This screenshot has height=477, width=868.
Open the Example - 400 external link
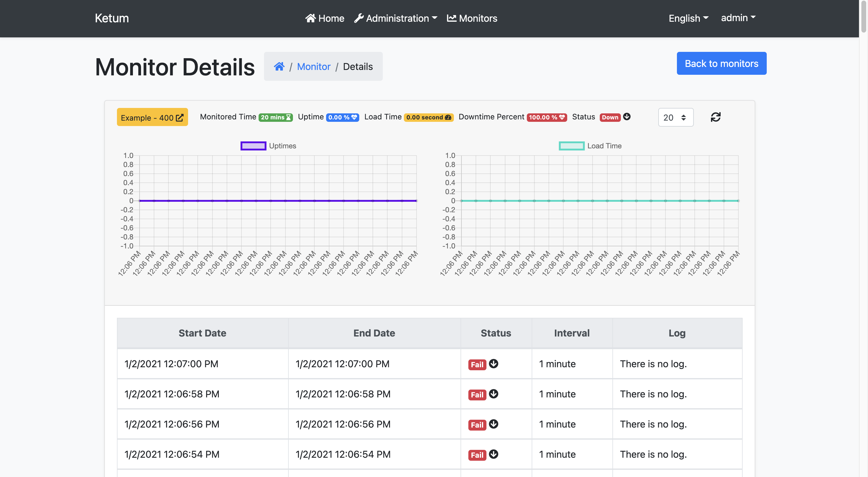click(179, 117)
